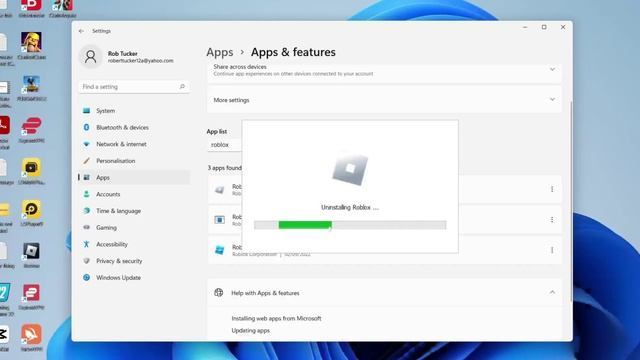
Task: Click the Find a setting search box
Action: 134,87
